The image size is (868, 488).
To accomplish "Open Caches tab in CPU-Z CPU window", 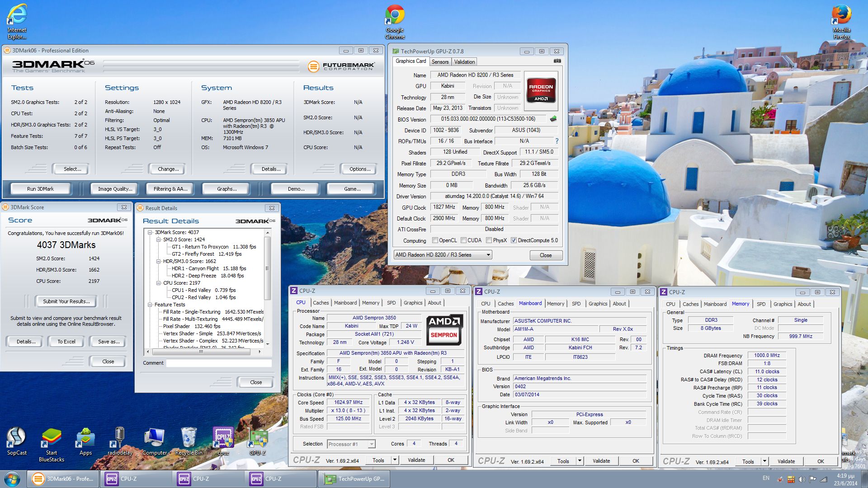I will click(x=321, y=303).
